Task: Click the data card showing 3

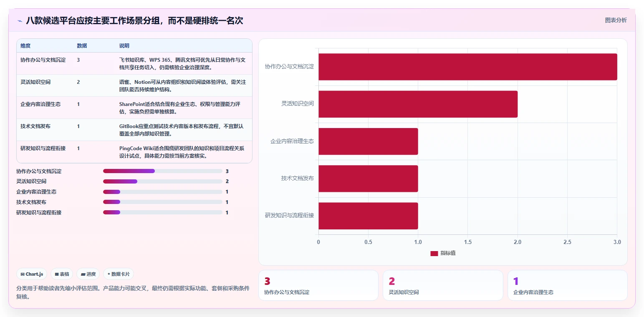Action: coord(318,285)
